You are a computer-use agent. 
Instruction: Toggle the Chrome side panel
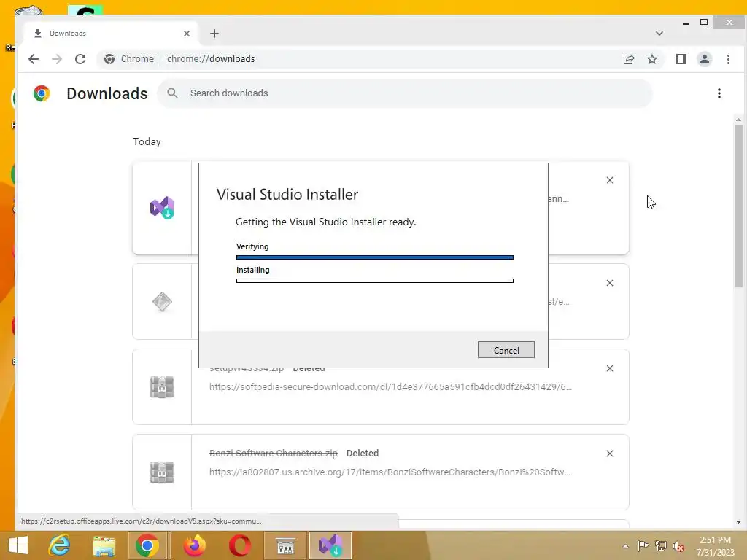(x=681, y=59)
